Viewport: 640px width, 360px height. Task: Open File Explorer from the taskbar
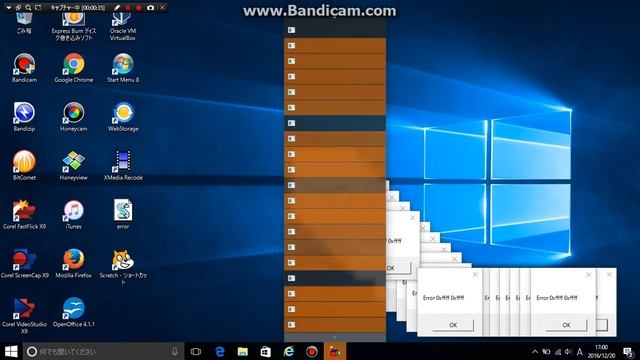coord(243,351)
